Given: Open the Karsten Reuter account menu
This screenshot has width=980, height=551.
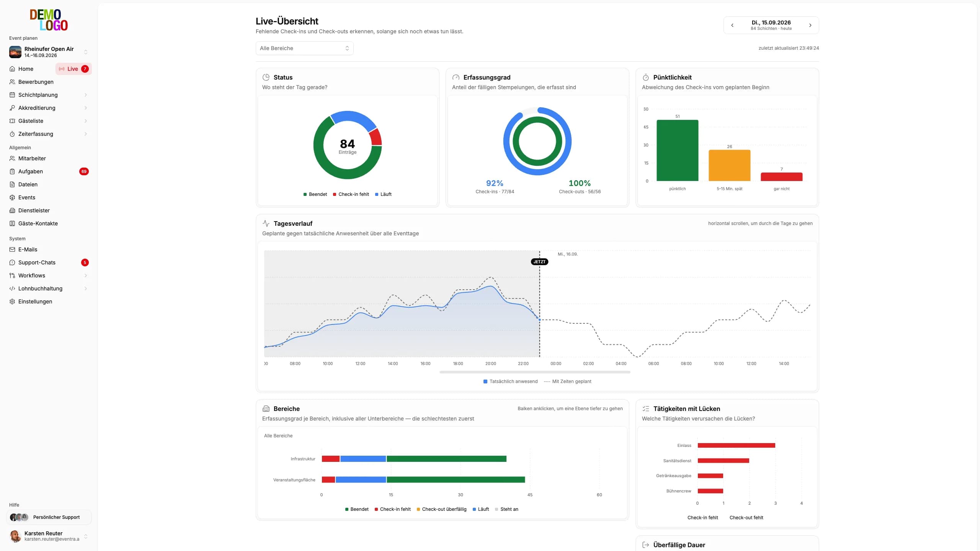Looking at the screenshot, I should [49, 536].
